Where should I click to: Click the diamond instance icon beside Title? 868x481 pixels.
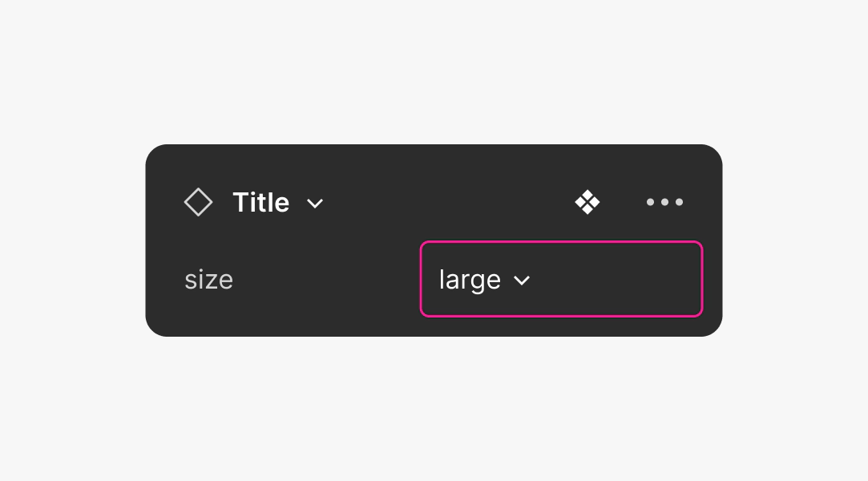coord(198,202)
